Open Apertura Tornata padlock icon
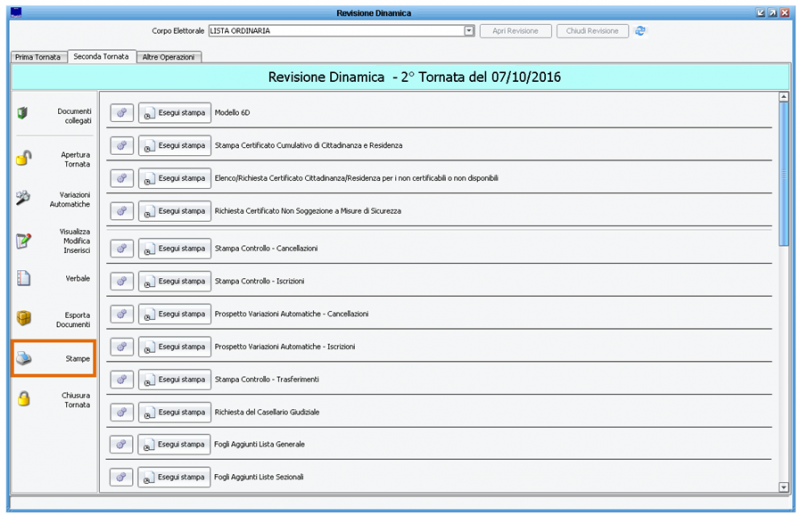This screenshot has height=515, width=800. (23, 158)
